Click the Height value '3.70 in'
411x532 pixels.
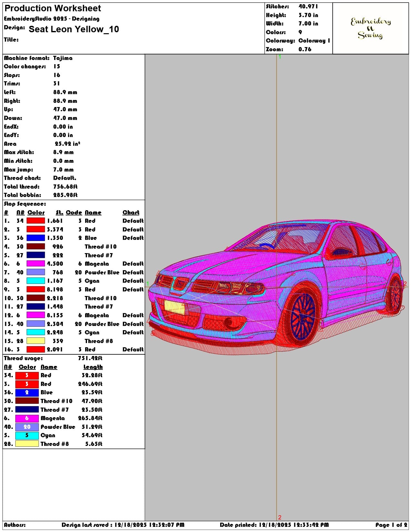click(x=308, y=15)
